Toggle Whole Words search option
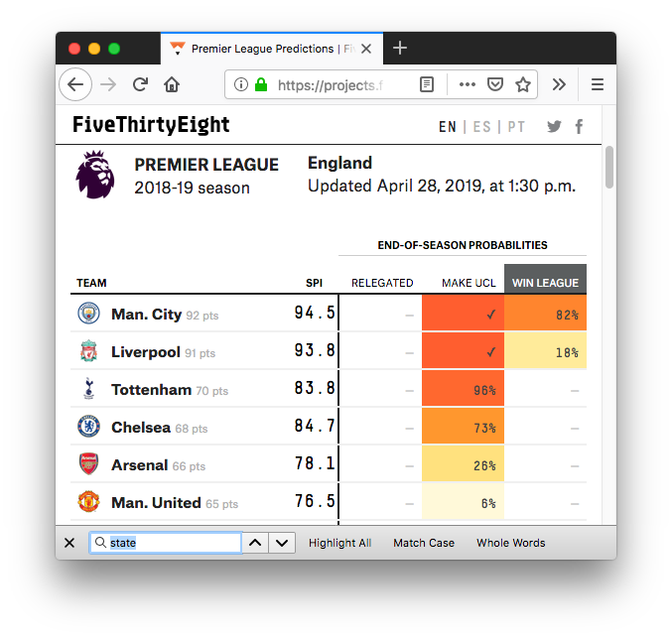 [x=510, y=543]
